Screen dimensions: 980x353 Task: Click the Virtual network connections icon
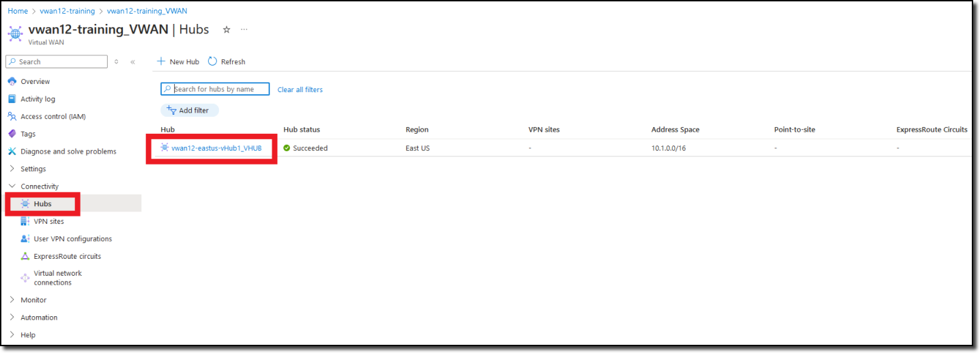coord(25,278)
